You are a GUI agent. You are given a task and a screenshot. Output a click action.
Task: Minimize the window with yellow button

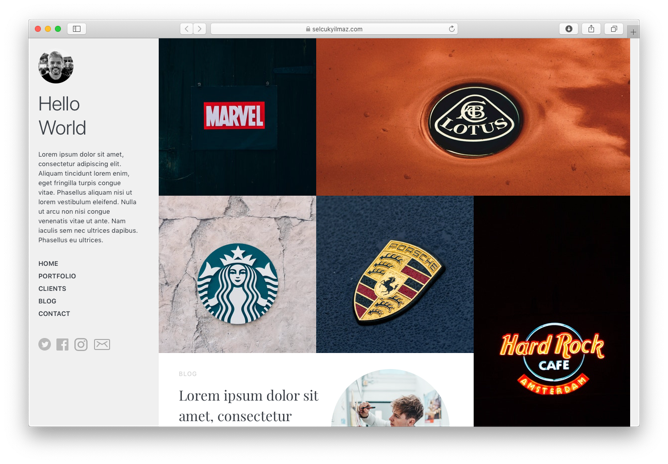[48, 29]
